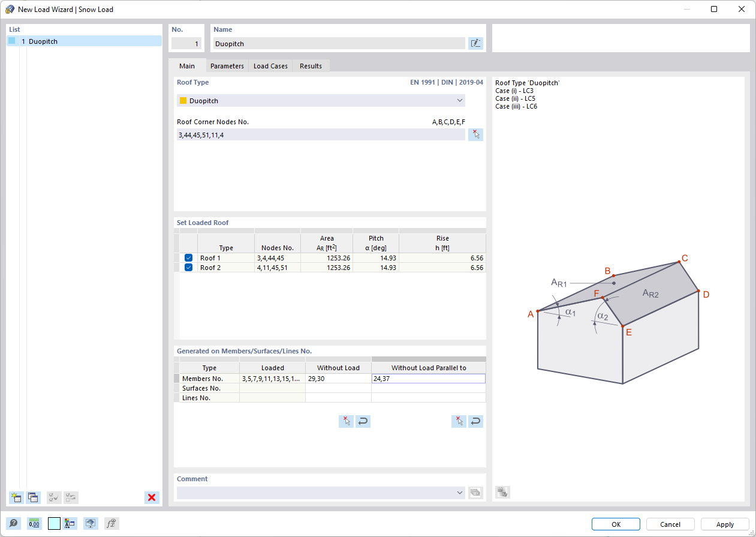The width and height of the screenshot is (756, 537).
Task: Click the Members No. row label
Action: point(209,378)
